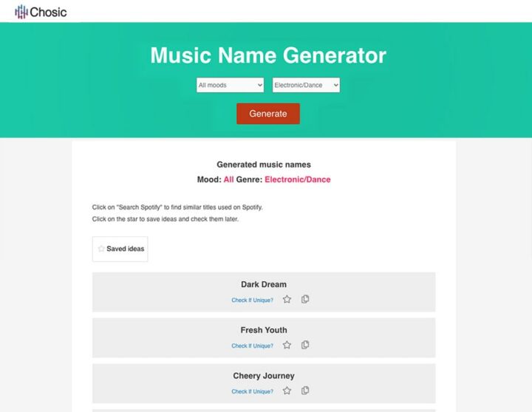Image resolution: width=532 pixels, height=412 pixels.
Task: Star the Dark Dream name
Action: click(x=287, y=300)
